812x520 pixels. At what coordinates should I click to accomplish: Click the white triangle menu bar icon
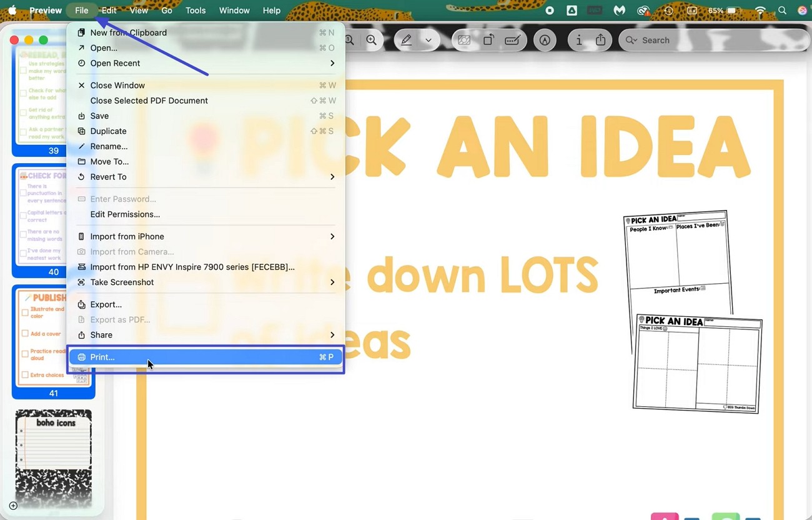pos(572,11)
